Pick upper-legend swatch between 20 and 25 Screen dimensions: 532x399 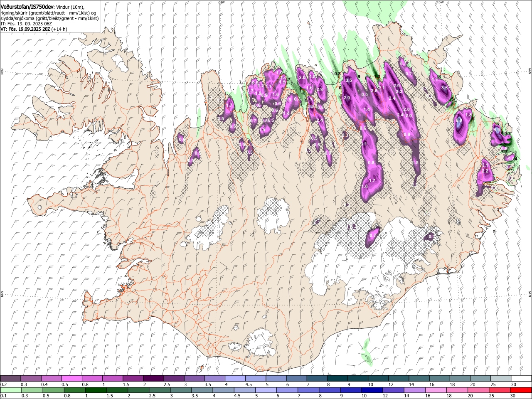pos(480,378)
